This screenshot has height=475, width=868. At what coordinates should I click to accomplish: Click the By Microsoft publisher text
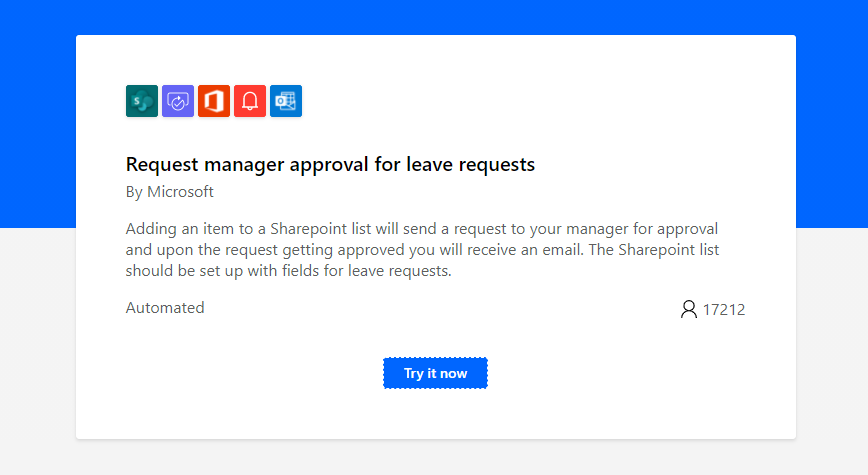(169, 192)
